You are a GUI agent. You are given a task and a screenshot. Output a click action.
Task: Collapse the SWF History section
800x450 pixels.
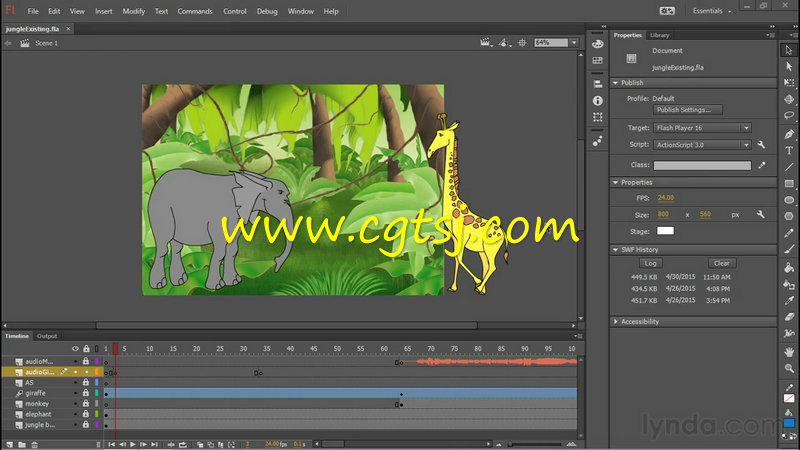(x=615, y=249)
